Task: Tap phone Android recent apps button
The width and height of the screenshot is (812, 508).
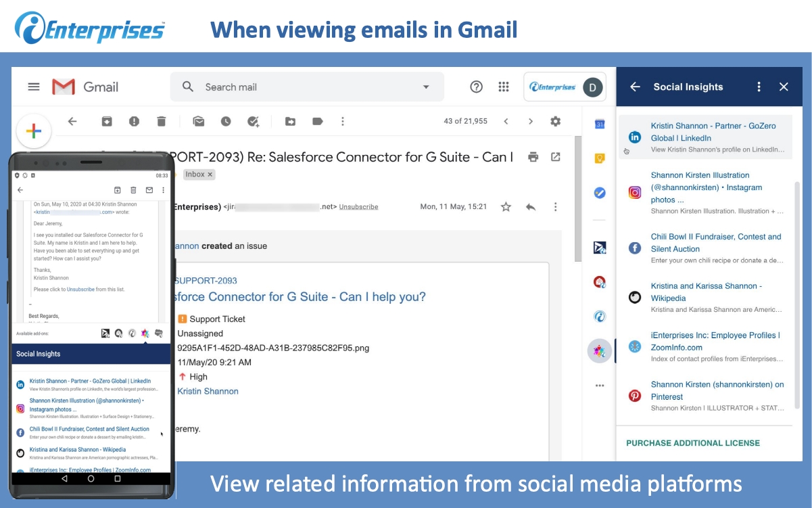Action: pyautogui.click(x=118, y=478)
